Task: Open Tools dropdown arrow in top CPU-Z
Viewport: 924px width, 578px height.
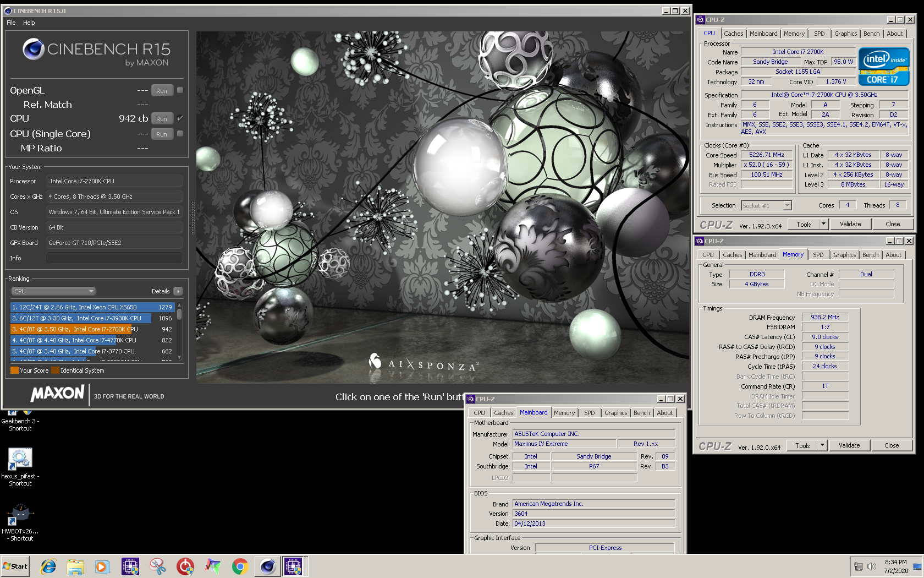Action: [823, 224]
